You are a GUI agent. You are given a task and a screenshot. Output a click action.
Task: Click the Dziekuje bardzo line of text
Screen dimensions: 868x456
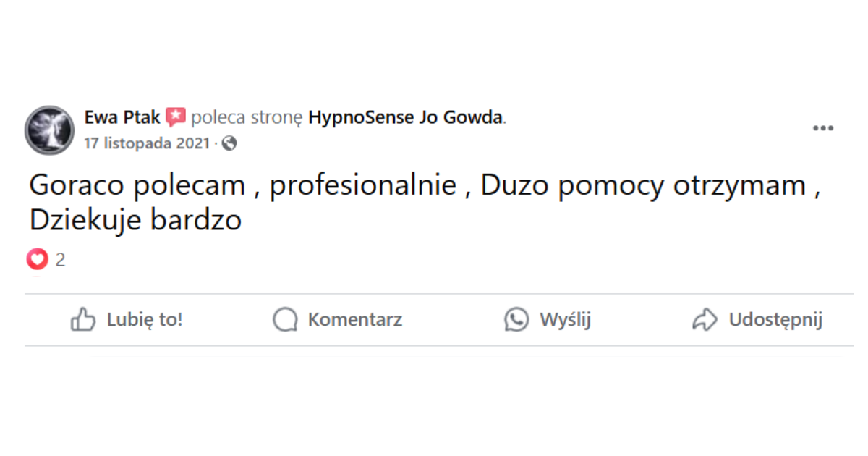135,221
